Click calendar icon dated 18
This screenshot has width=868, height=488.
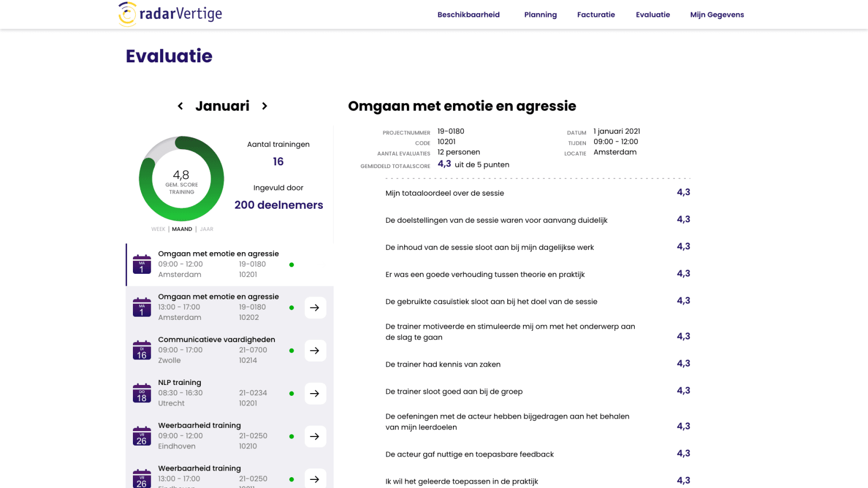(142, 394)
